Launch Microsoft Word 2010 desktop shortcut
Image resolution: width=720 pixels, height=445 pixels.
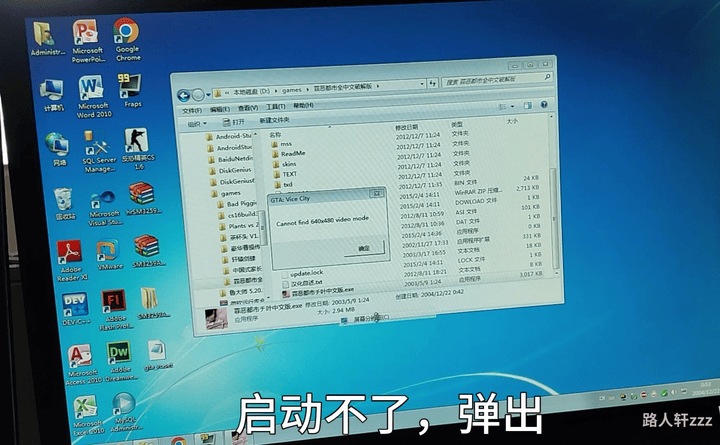pos(94,96)
